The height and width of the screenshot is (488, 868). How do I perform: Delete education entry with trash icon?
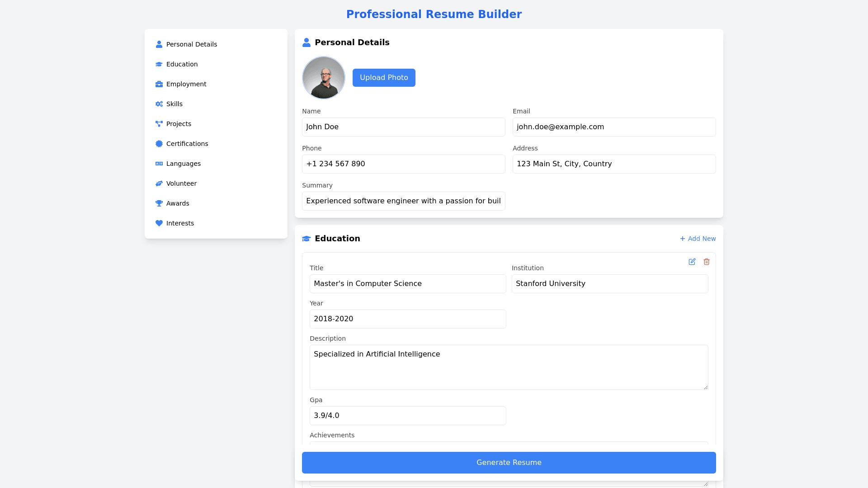point(706,262)
